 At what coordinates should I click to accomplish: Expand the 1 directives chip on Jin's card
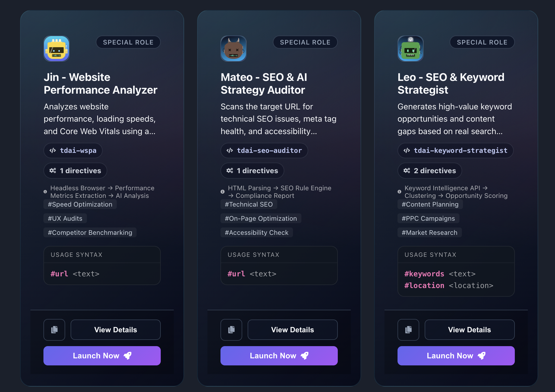75,170
